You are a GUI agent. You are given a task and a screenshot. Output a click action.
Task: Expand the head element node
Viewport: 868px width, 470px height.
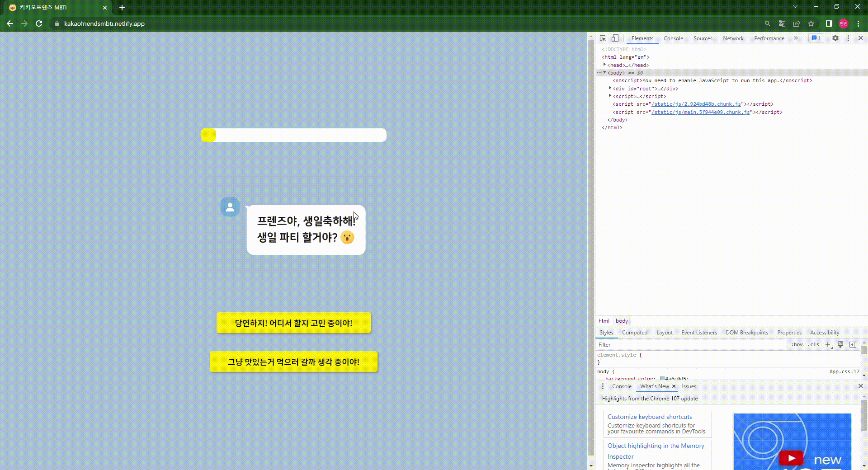tap(604, 65)
